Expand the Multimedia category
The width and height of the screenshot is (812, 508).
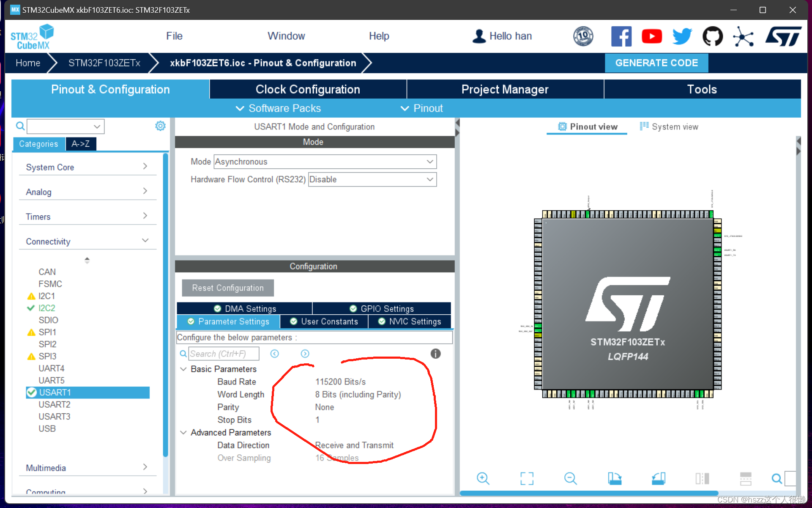(x=87, y=468)
